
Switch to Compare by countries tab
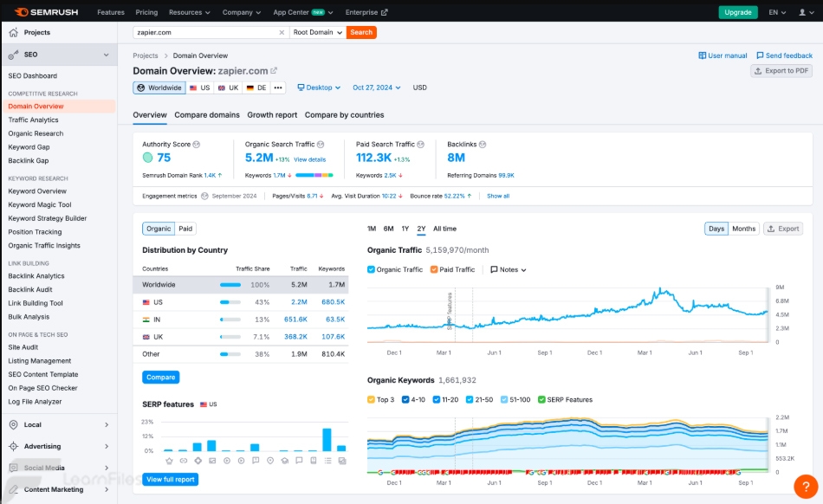coord(344,115)
